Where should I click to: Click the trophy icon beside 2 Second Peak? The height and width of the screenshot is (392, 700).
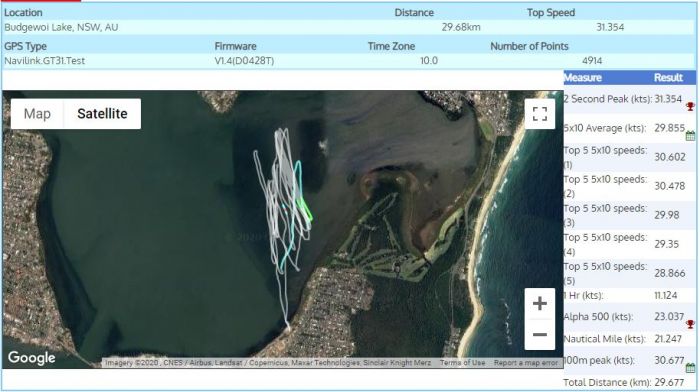[690, 106]
